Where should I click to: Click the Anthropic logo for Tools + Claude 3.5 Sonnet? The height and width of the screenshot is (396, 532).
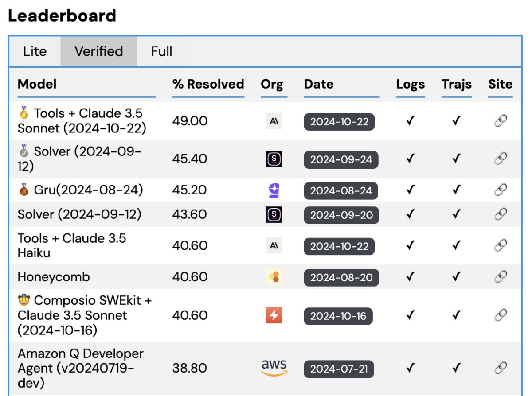click(274, 120)
